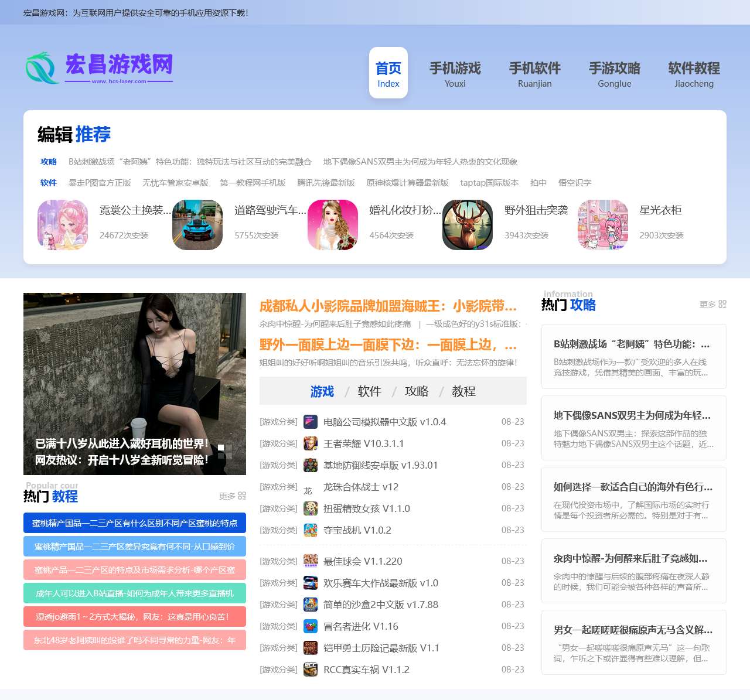Open 更多 link beside 热门教程
750x700 pixels.
[232, 496]
